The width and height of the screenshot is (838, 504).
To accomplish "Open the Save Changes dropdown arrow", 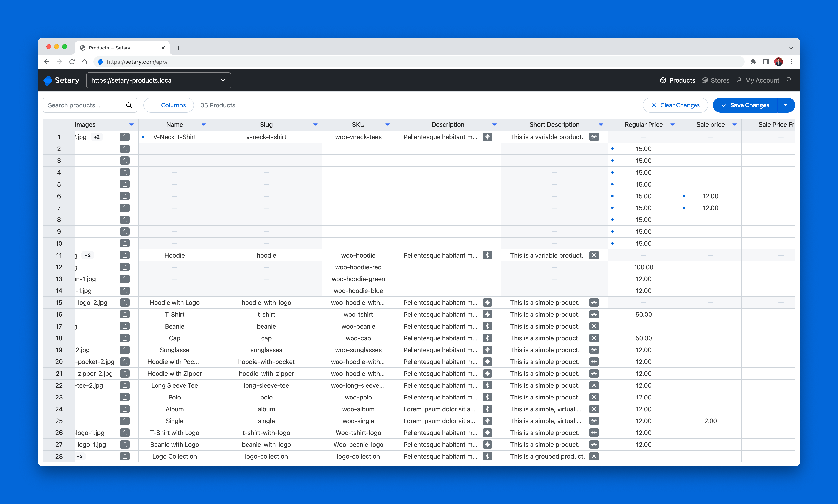I will coord(786,105).
